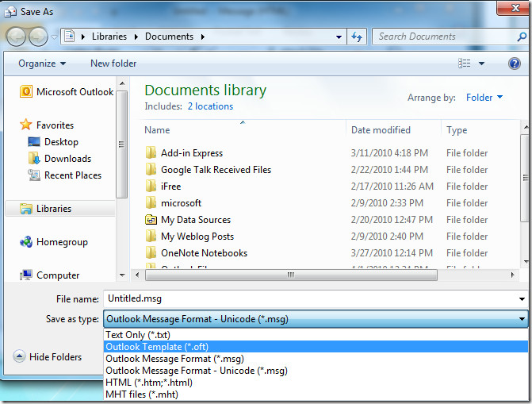Choose Outlook Message Format - Unicode in list
The image size is (532, 404).
coord(316,371)
